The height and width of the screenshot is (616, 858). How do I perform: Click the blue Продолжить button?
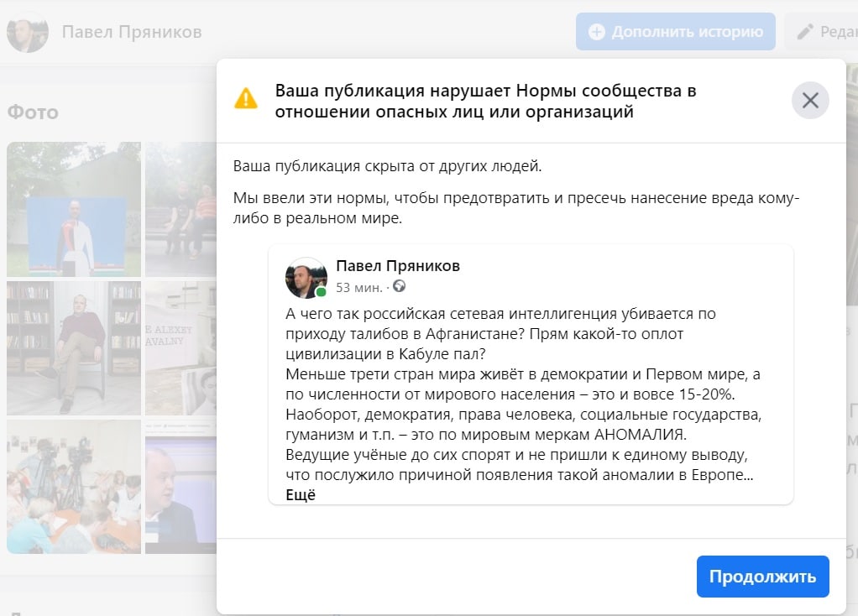click(x=762, y=576)
